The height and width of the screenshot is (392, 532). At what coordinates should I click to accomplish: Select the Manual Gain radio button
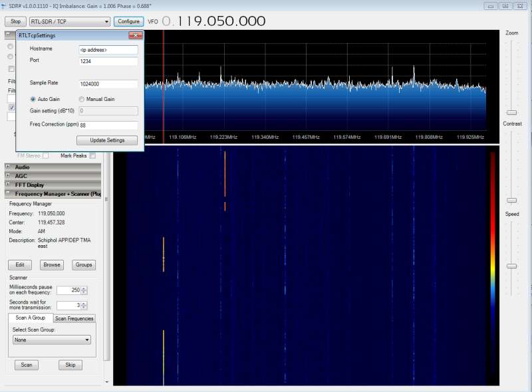tap(81, 99)
